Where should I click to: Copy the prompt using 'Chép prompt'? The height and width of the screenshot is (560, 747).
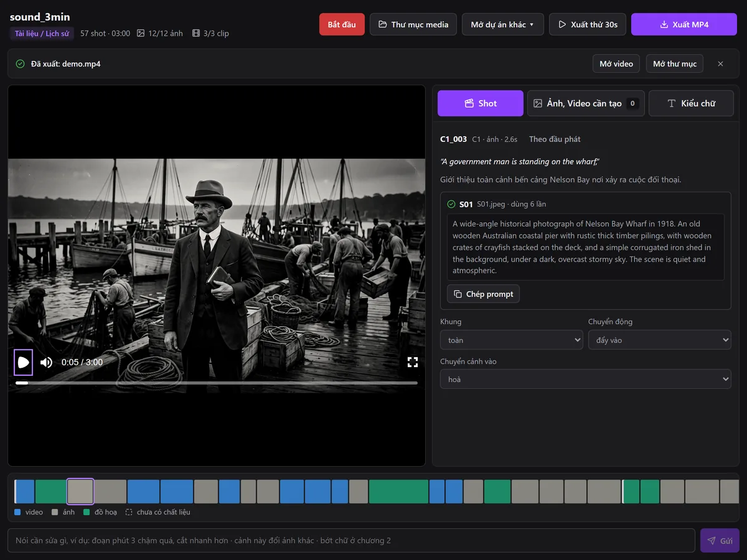point(483,294)
